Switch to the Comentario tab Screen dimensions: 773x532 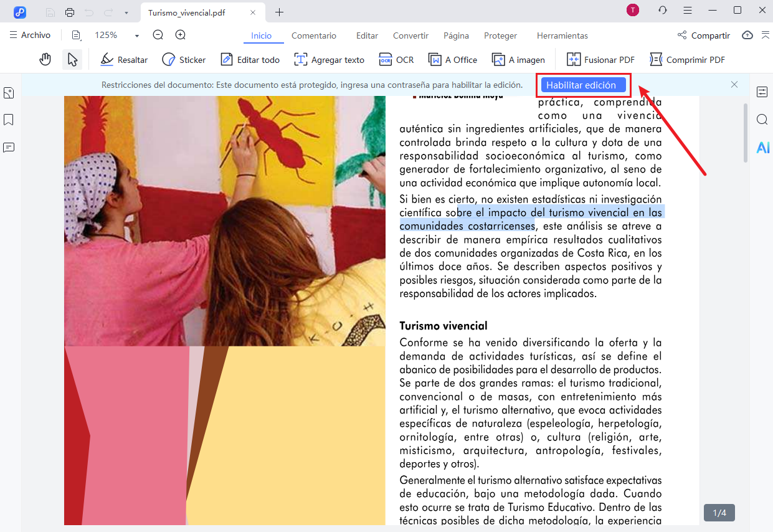314,36
